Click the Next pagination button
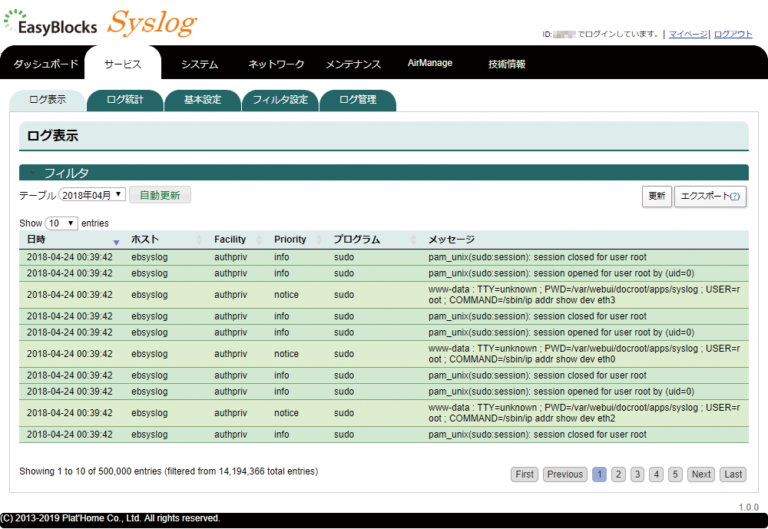 [x=701, y=474]
